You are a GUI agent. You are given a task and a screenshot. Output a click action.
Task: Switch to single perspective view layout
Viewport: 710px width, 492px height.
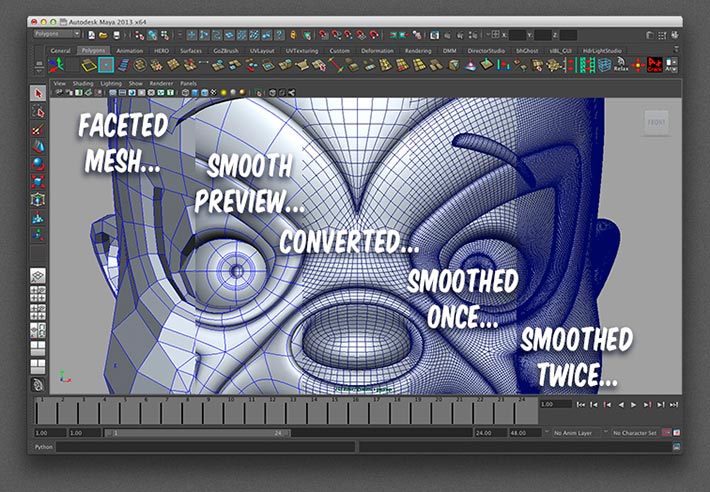click(x=39, y=275)
